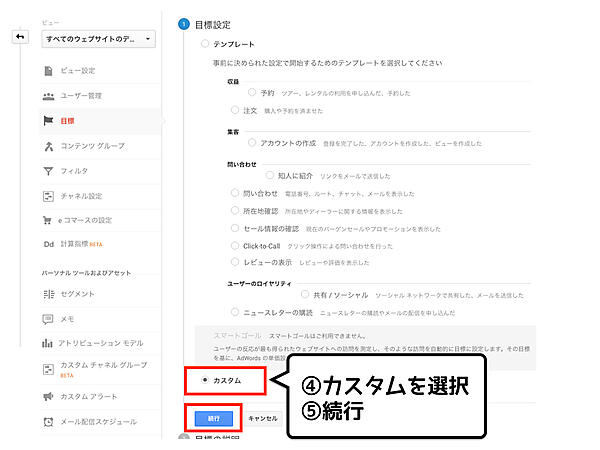Select the 予約 radio button
Viewport: 600px width, 450px height.
tap(252, 92)
